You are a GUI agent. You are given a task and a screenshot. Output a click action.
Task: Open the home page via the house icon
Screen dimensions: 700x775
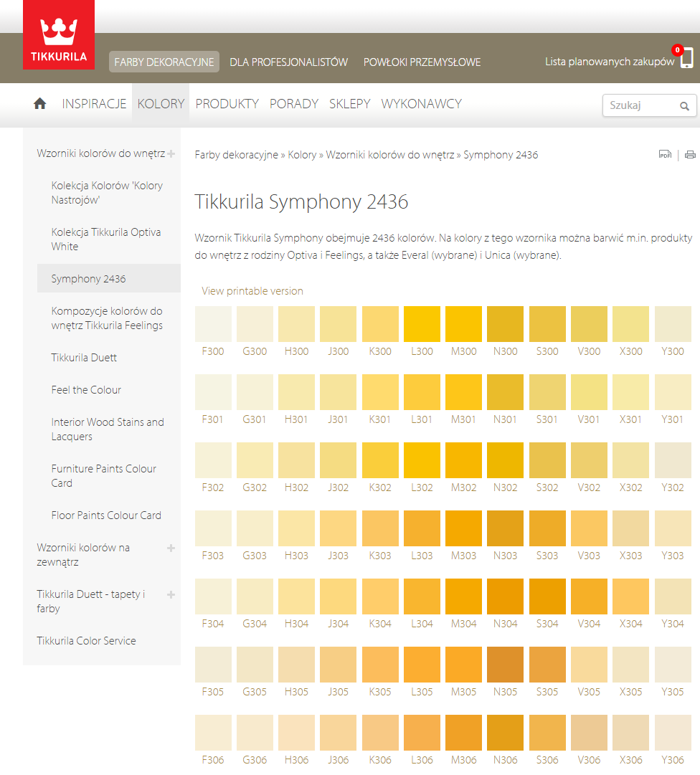coord(40,103)
